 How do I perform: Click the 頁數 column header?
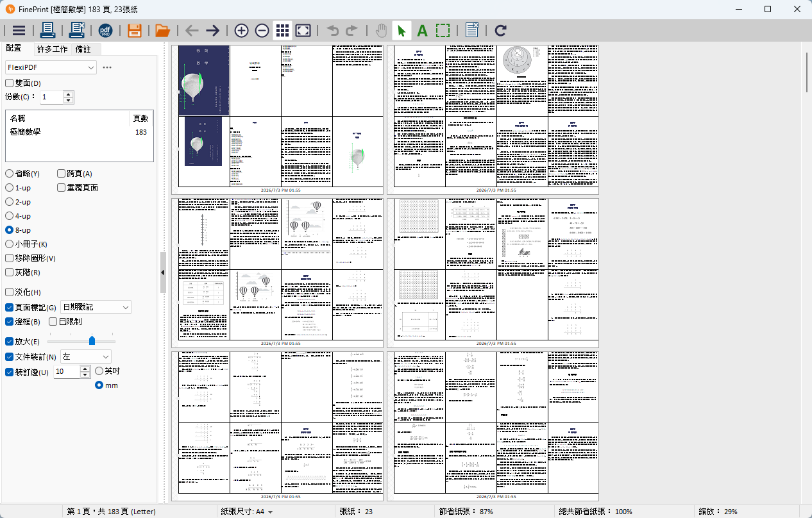(140, 118)
